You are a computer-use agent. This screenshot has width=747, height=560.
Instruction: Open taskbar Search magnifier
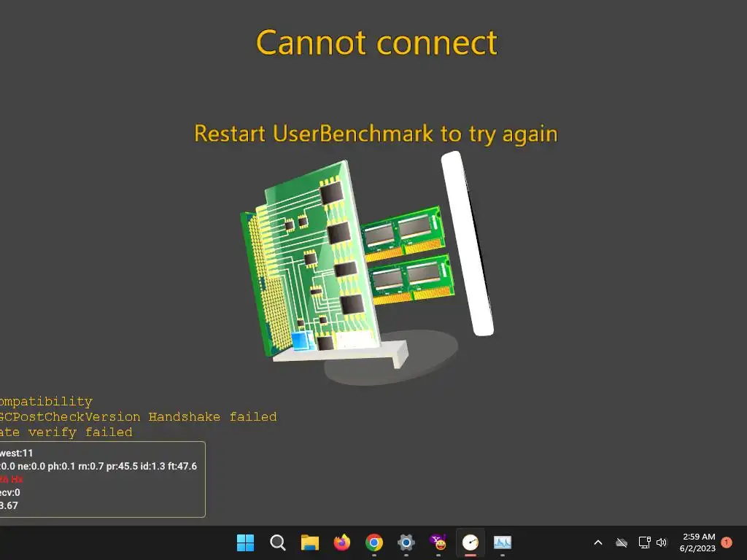click(277, 542)
